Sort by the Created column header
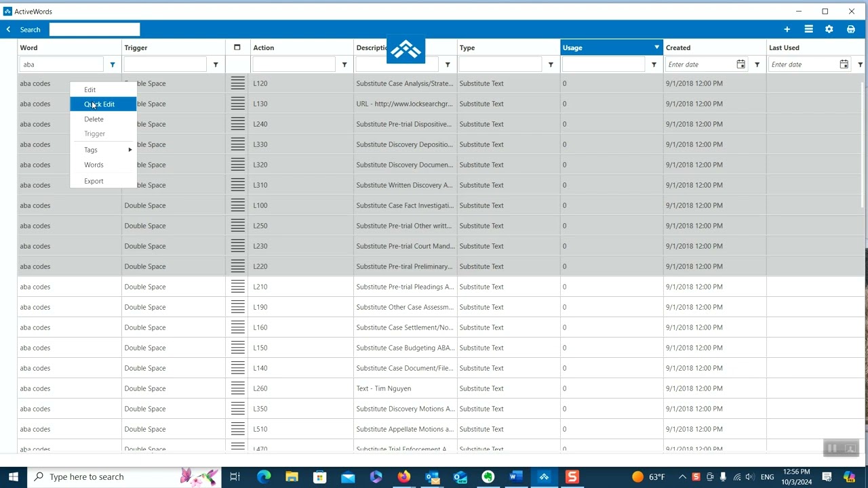Screen dimensions: 868x488 [x=714, y=47]
